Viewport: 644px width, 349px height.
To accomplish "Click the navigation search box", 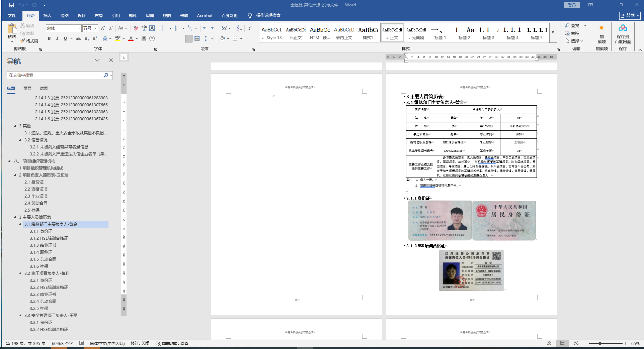I will 55,75.
